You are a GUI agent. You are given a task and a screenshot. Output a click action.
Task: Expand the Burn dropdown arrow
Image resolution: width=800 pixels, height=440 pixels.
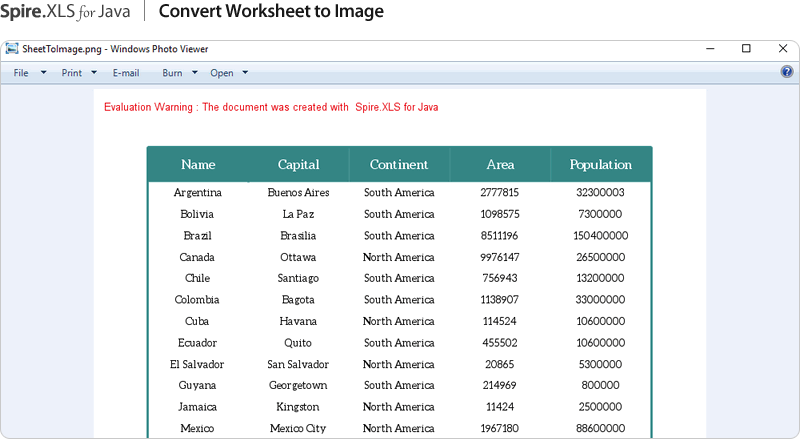pos(195,73)
